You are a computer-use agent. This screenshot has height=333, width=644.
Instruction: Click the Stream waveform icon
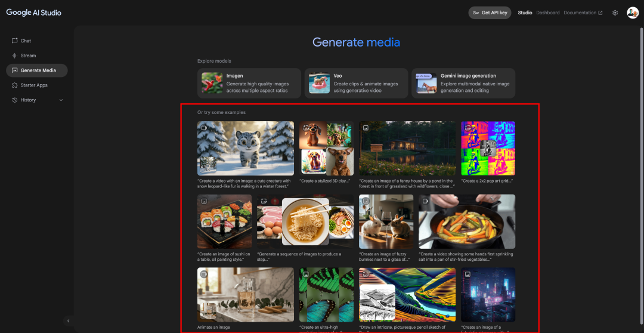[15, 55]
